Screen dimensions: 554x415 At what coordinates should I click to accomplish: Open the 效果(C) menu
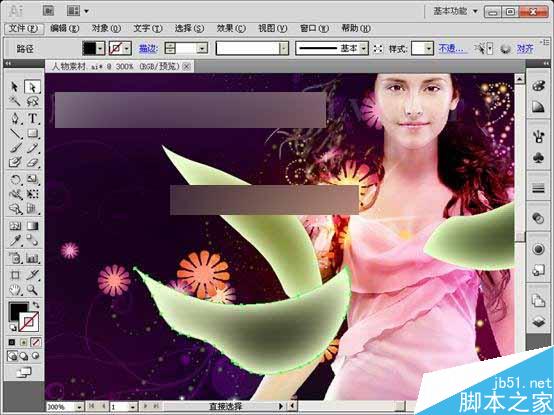click(x=231, y=28)
